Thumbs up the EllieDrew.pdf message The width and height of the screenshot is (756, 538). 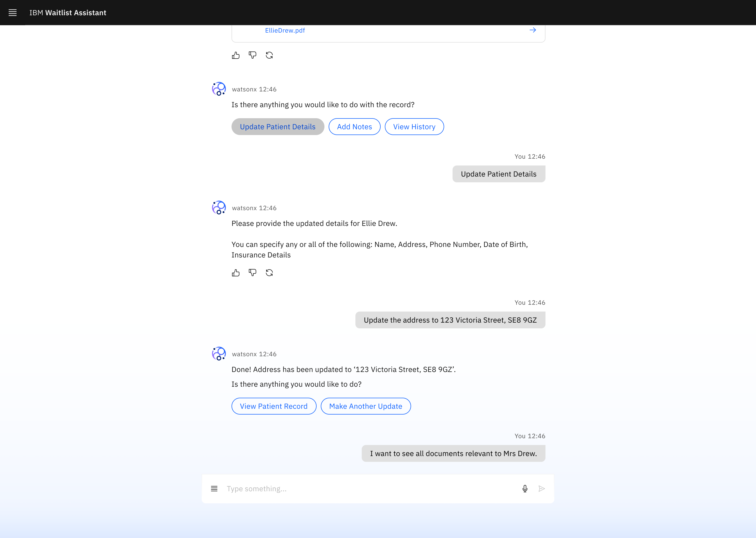236,55
